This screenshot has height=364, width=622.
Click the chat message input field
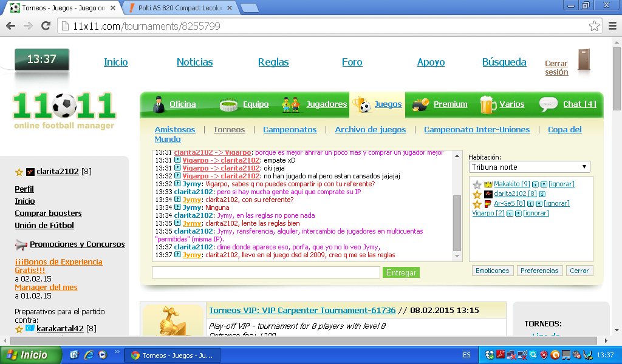click(266, 272)
